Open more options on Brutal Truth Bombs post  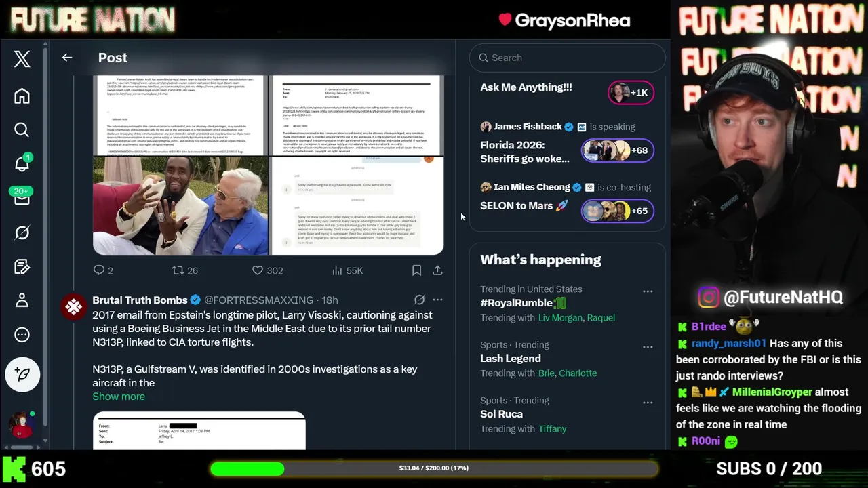[x=437, y=300]
